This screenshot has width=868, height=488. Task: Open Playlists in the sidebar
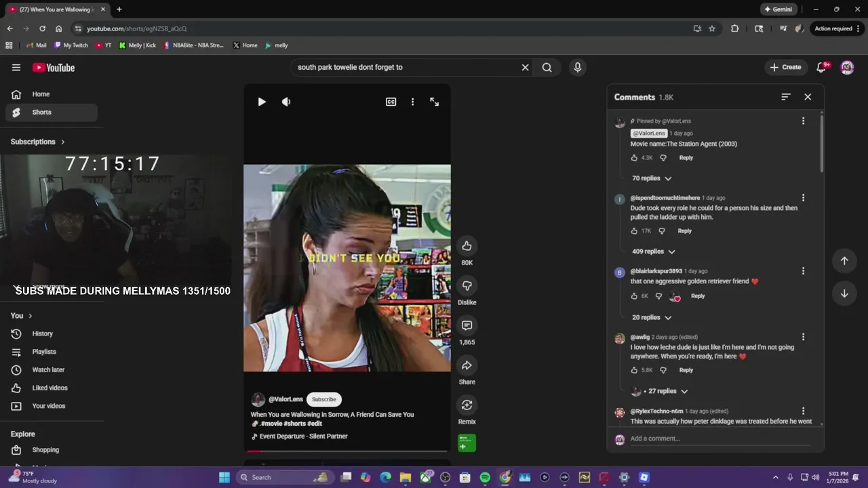point(52,352)
